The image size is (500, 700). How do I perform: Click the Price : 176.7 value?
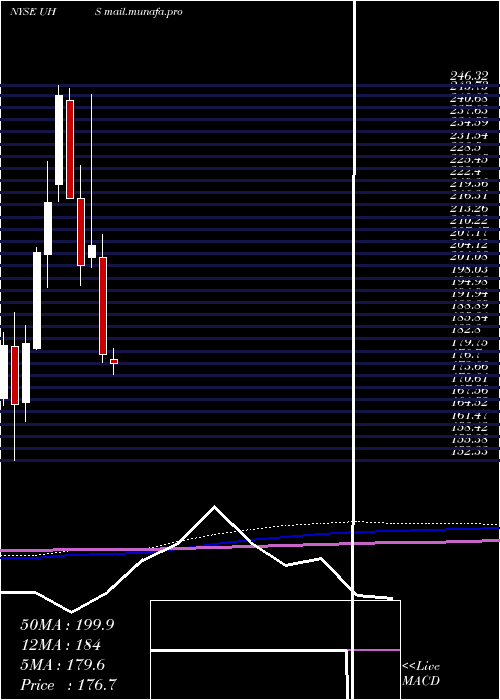click(68, 685)
